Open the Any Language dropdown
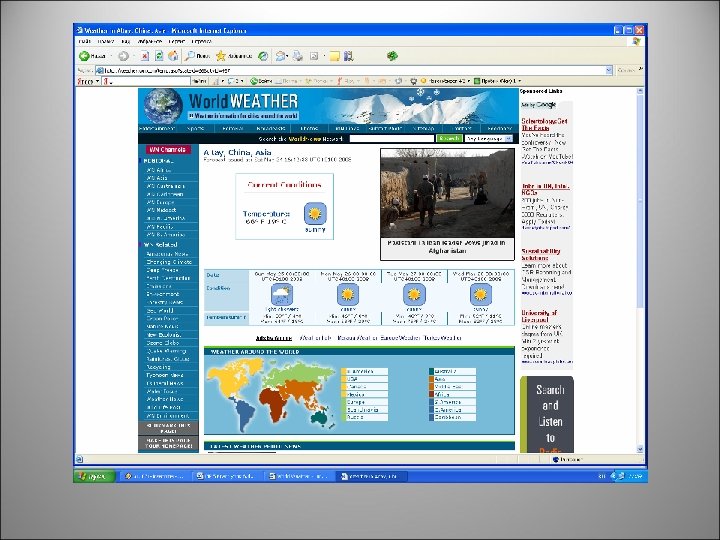The width and height of the screenshot is (720, 540). [x=489, y=139]
